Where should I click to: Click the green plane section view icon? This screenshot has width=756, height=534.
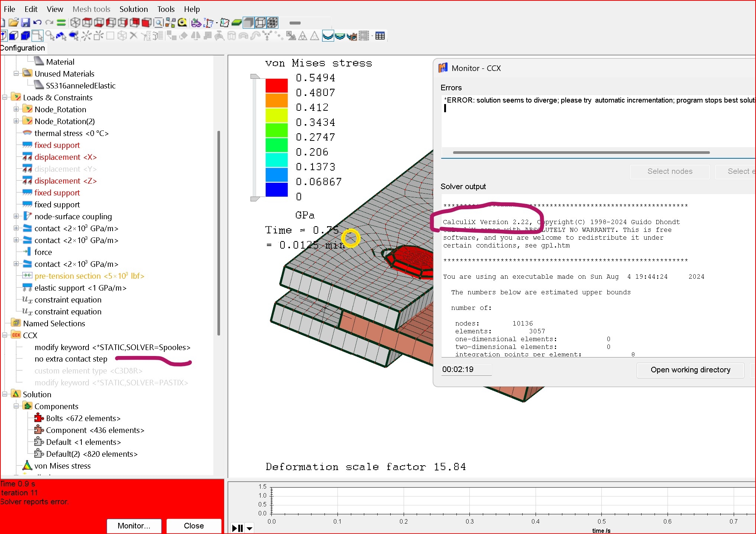pos(236,23)
